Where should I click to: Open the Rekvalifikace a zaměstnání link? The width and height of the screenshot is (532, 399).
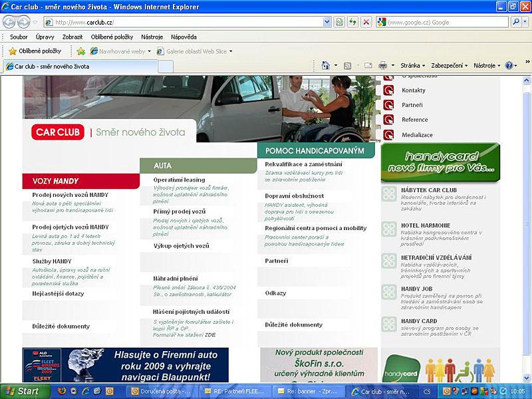click(x=304, y=164)
